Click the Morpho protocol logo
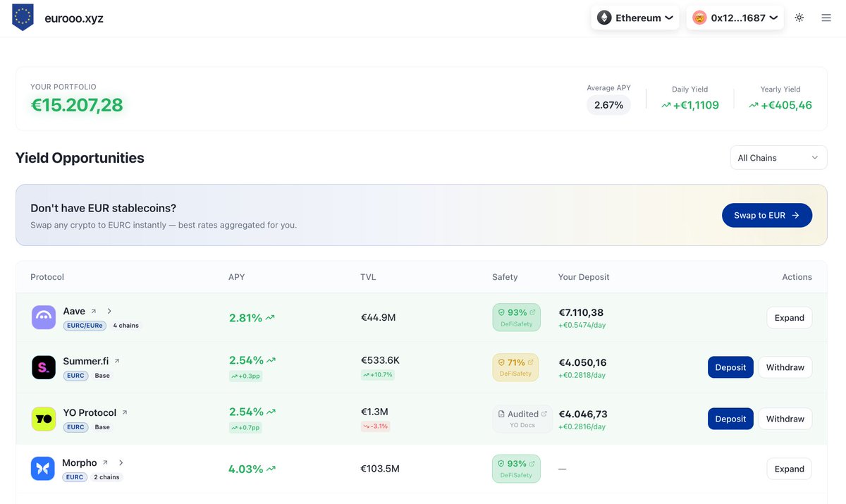Viewport: 846px width, 504px height. point(43,469)
